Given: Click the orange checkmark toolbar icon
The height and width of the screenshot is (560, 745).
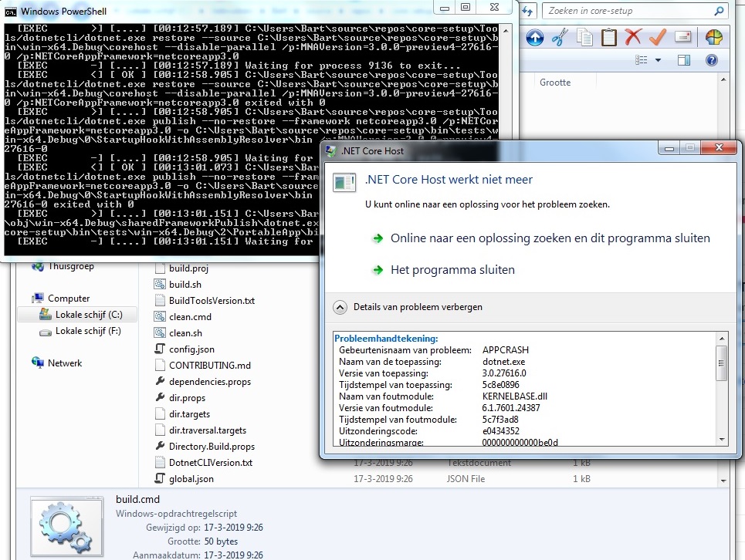Looking at the screenshot, I should 657,38.
